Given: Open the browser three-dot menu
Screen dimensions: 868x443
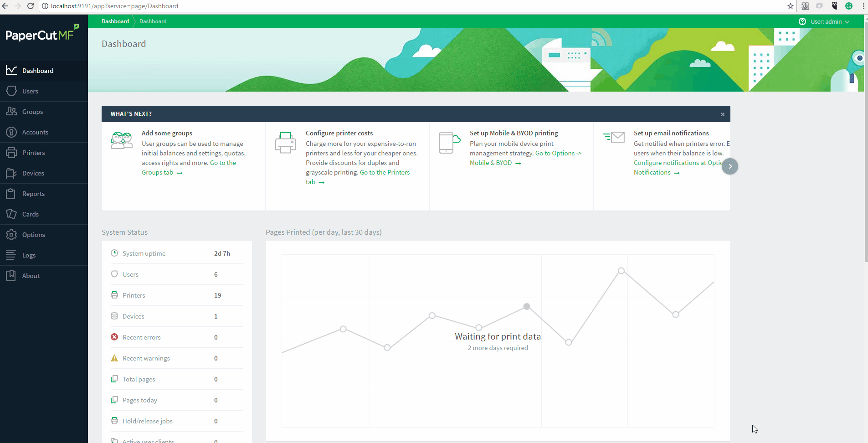Looking at the screenshot, I should tap(863, 6).
